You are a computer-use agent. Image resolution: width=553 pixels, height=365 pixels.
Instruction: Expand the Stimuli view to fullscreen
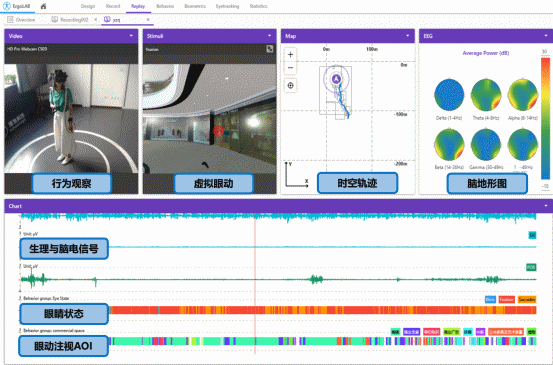click(x=270, y=49)
